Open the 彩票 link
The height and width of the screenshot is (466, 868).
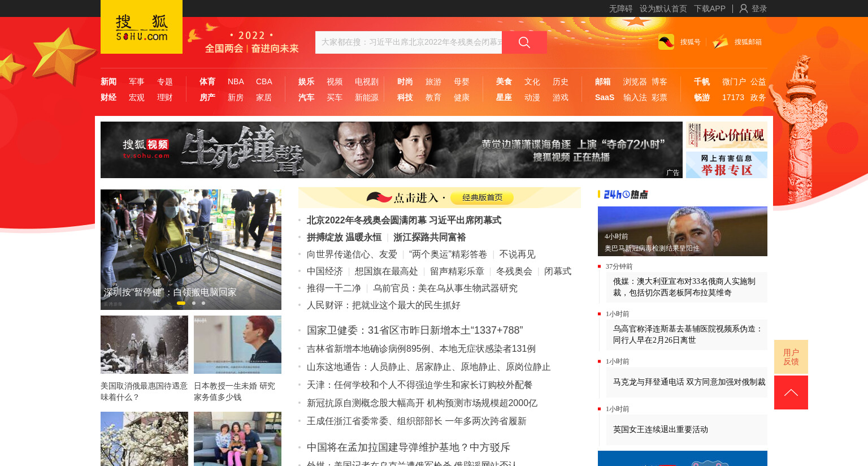659,97
